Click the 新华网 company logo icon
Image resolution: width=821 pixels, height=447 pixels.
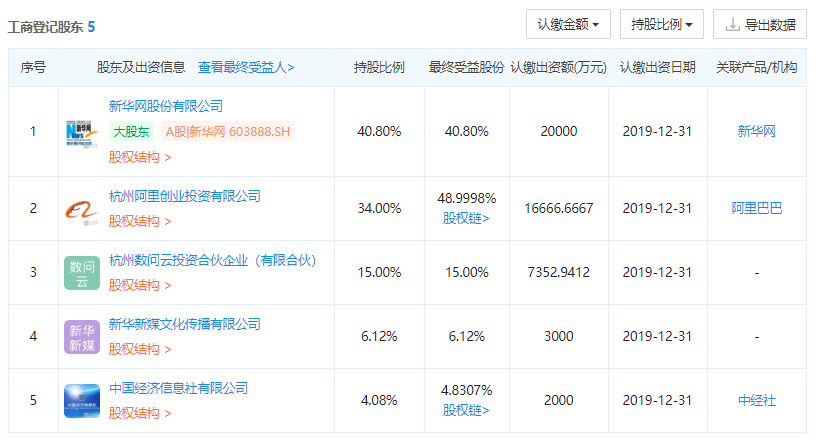pos(82,133)
